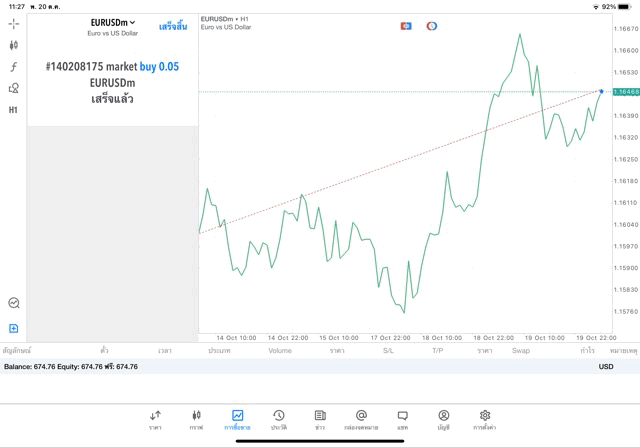
Task: Open the การตั้งค่า settings tab
Action: point(485,419)
